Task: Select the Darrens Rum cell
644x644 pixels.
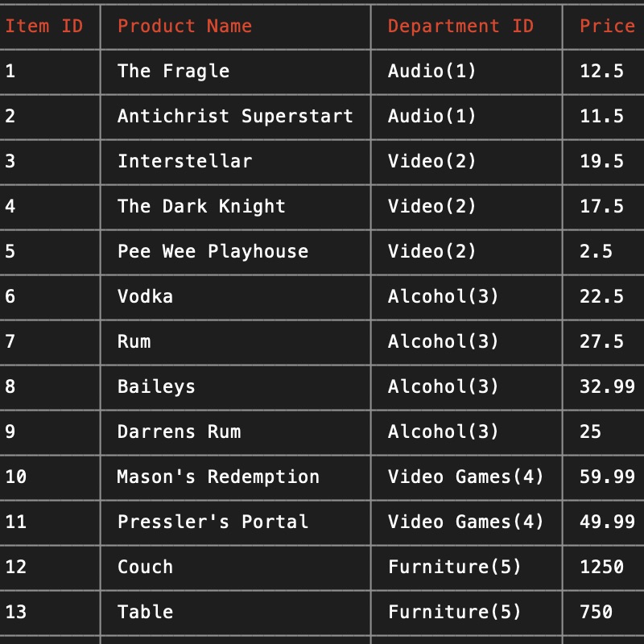Action: click(x=179, y=431)
